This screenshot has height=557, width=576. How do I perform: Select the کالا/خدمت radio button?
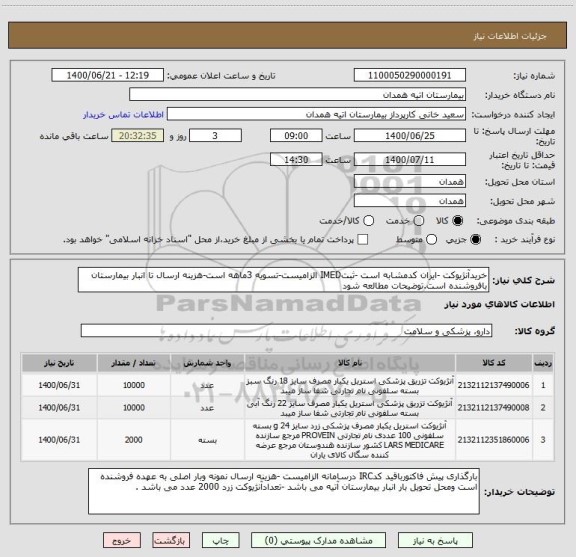[x=368, y=220]
